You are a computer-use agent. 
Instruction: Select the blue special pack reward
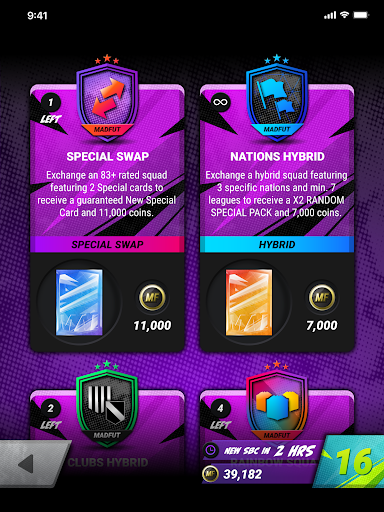[x=79, y=302]
